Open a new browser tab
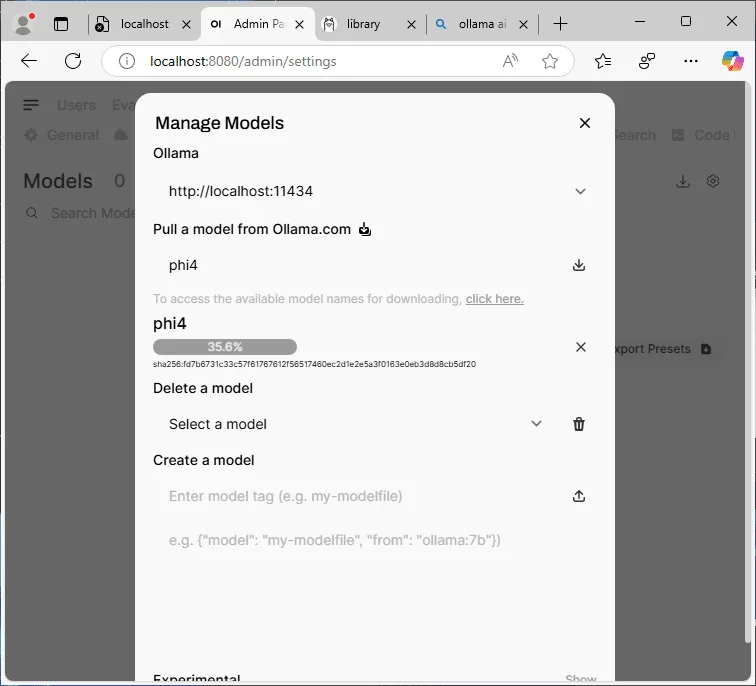The width and height of the screenshot is (756, 686). coord(560,24)
